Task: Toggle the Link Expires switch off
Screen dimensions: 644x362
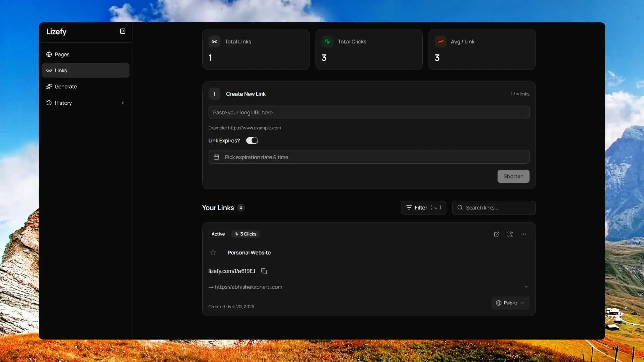Action: click(252, 140)
